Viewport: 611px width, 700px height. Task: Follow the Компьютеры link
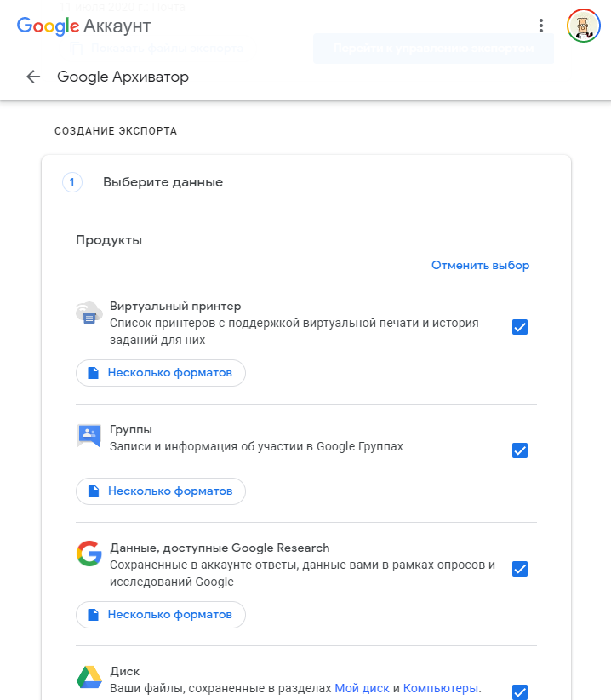[442, 688]
